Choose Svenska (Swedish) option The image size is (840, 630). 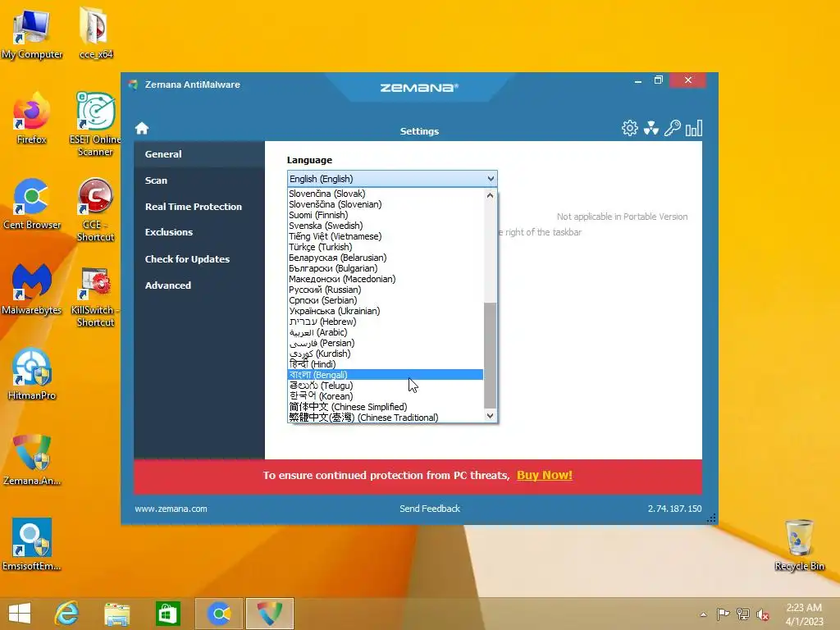pos(386,226)
